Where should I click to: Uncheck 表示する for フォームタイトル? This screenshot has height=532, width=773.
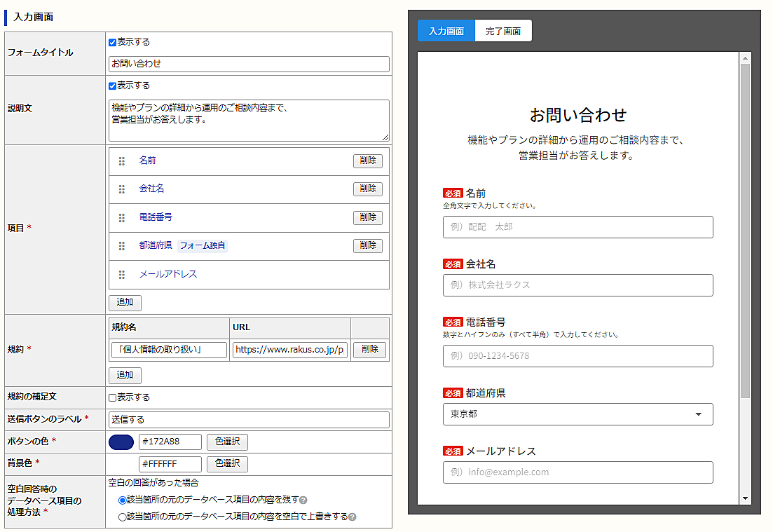pos(113,43)
